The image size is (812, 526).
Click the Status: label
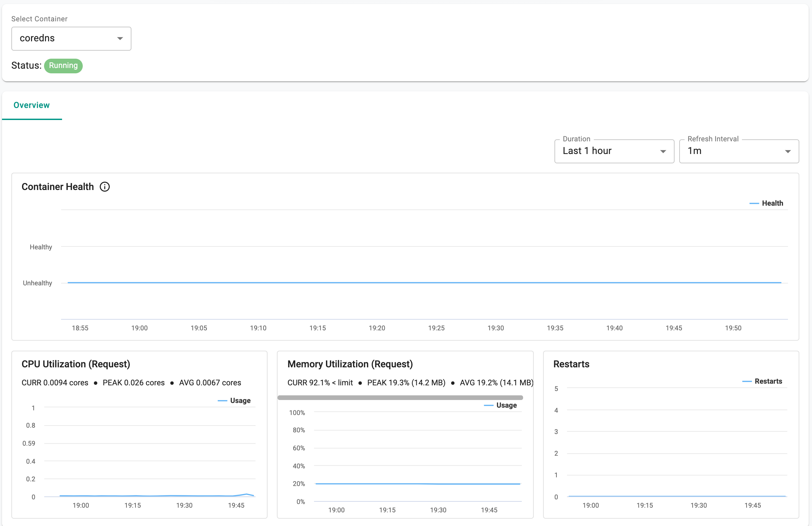point(26,65)
